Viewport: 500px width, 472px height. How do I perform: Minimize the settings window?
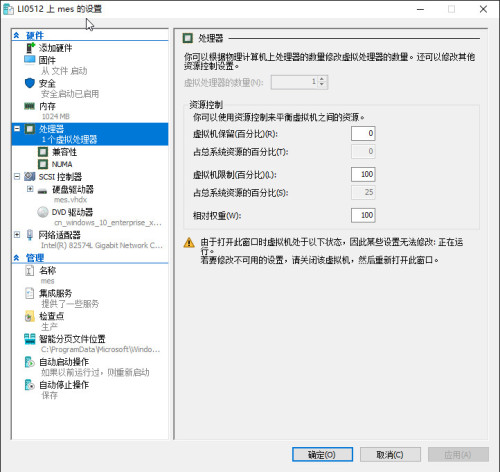(421, 9)
